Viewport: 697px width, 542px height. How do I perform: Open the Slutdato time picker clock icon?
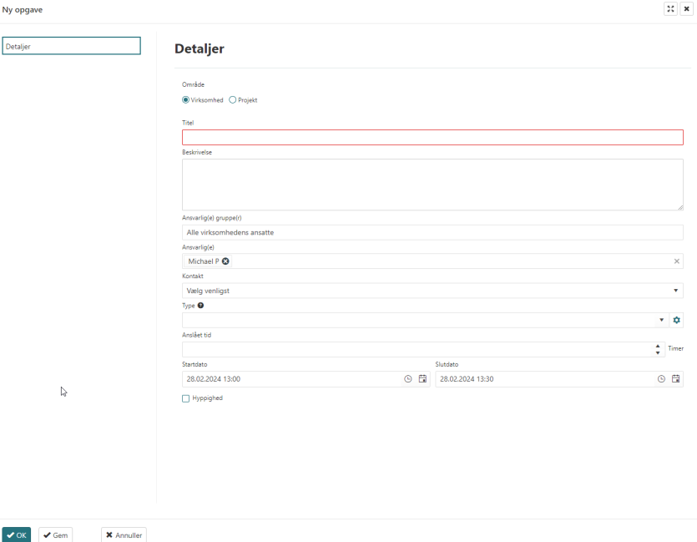[661, 379]
